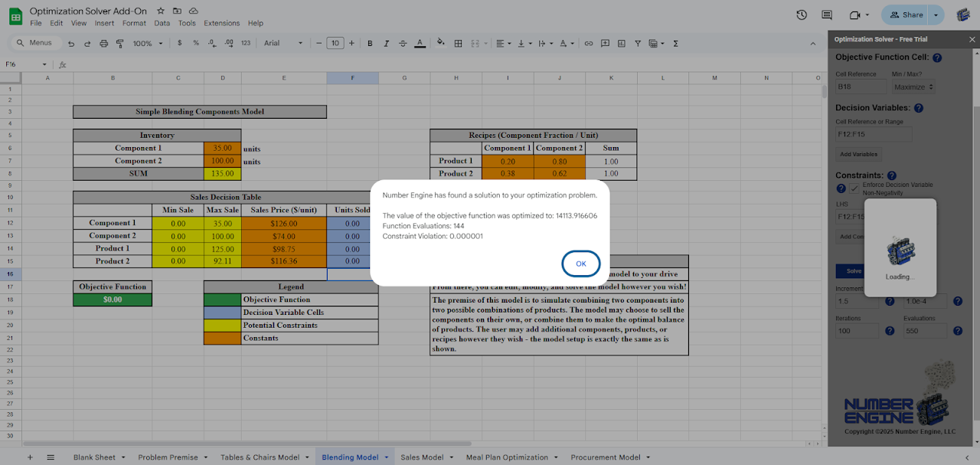
Task: Click the Add sheet plus button
Action: 30,457
